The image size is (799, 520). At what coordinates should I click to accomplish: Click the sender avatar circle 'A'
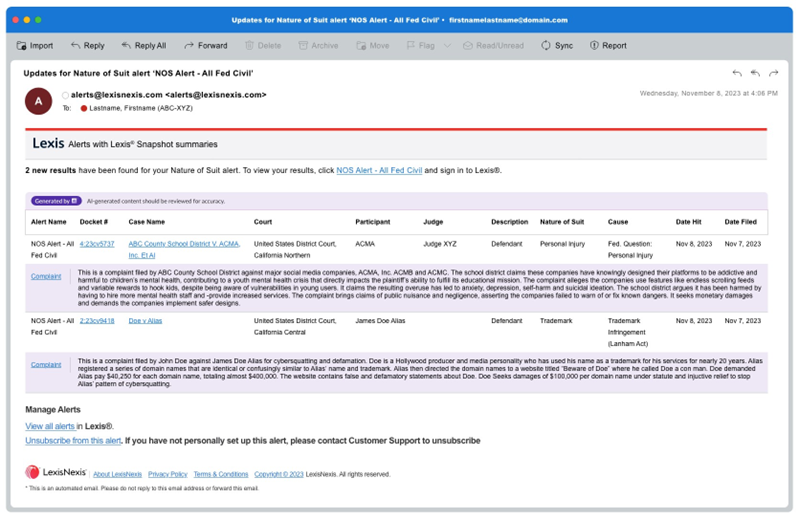click(39, 101)
